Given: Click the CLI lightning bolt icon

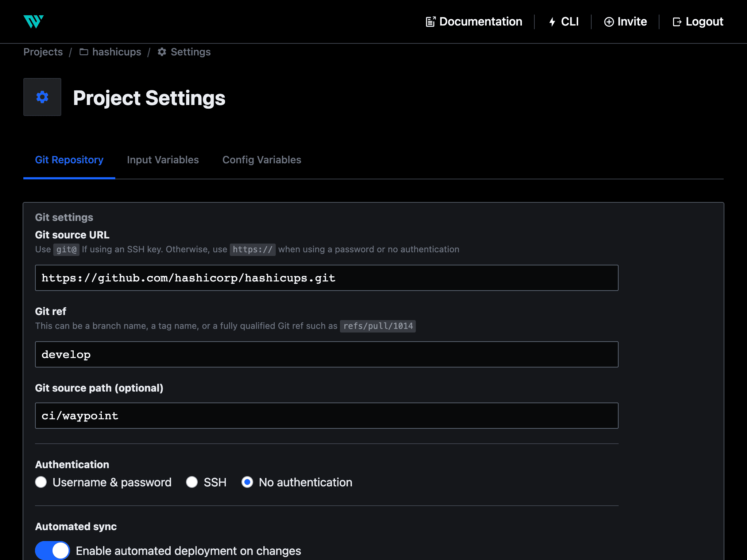Looking at the screenshot, I should [x=552, y=22].
